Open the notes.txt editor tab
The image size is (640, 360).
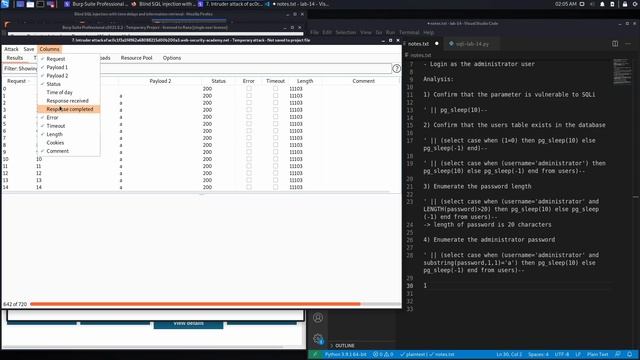click(x=422, y=43)
